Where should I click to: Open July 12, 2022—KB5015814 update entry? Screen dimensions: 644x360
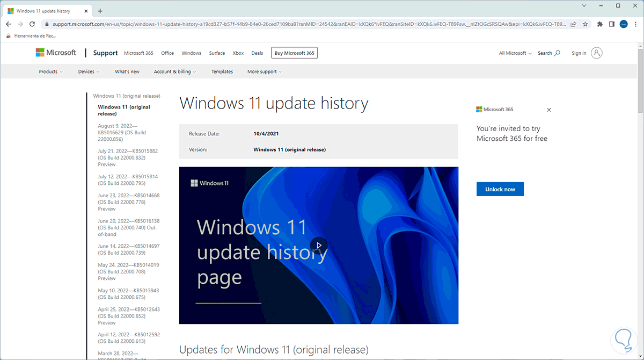point(128,179)
